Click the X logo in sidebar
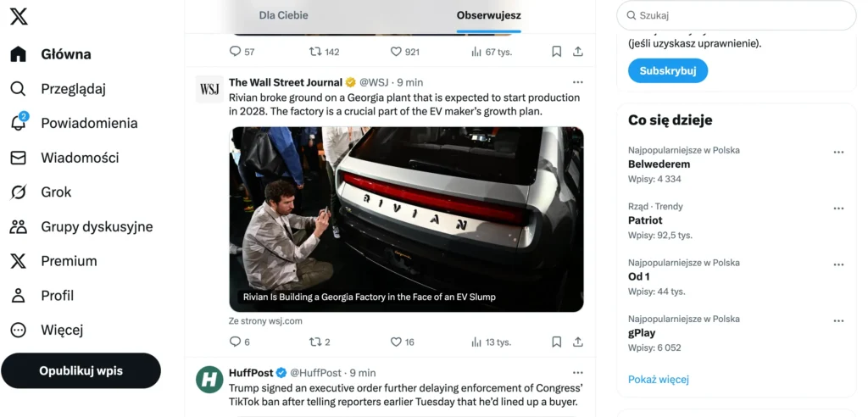The image size is (868, 417). point(19,15)
